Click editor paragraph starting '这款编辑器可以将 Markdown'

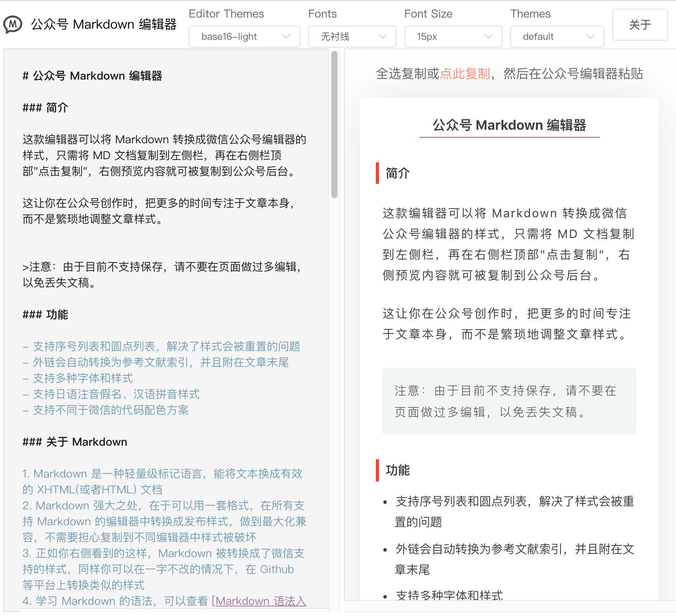click(164, 155)
